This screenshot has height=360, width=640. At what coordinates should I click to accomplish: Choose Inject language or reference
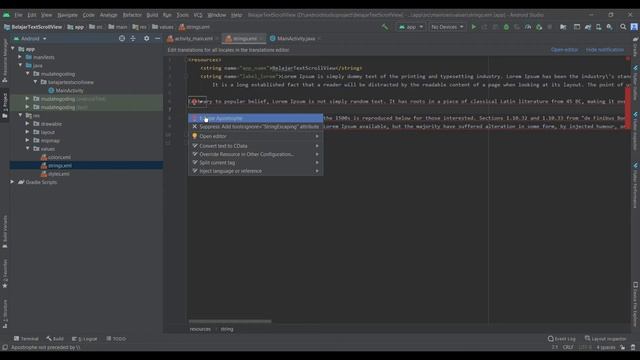256,171
